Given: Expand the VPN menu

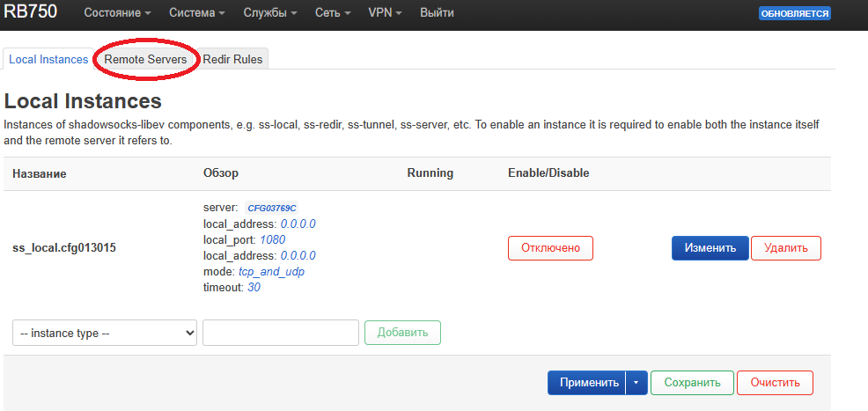Looking at the screenshot, I should 386,13.
